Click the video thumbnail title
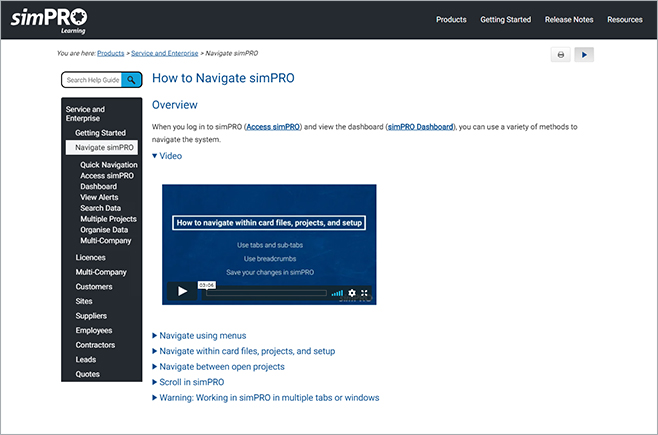The width and height of the screenshot is (658, 435). 269,223
